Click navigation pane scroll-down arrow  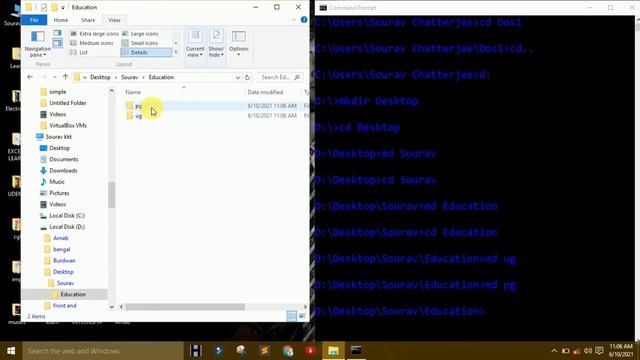111,307
